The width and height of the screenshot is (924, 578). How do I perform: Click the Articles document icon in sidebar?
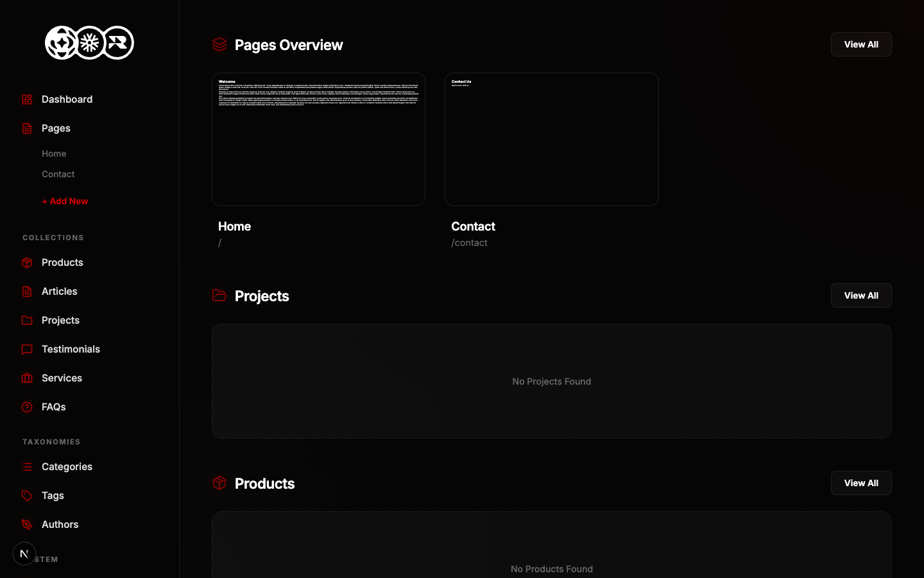click(27, 292)
